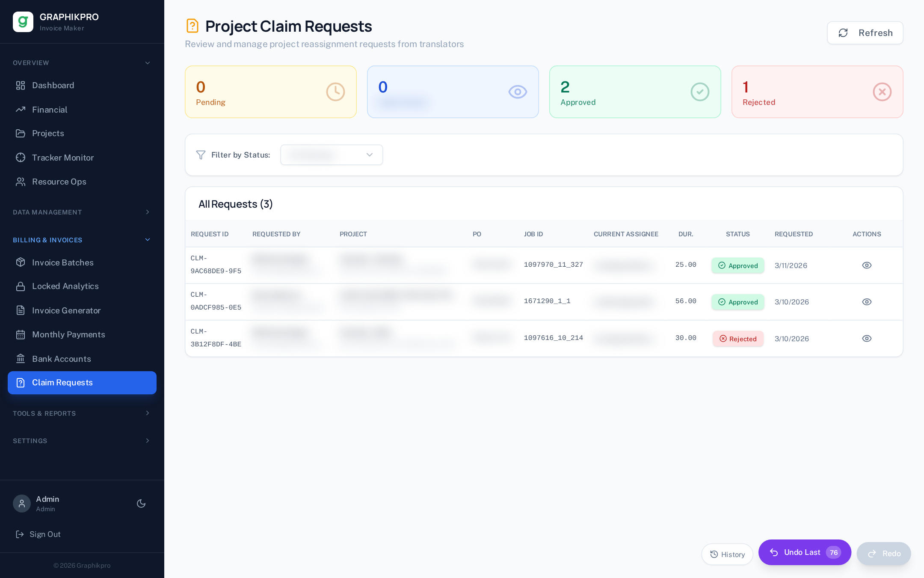Click the Undo Last button
The image size is (924, 578).
805,552
